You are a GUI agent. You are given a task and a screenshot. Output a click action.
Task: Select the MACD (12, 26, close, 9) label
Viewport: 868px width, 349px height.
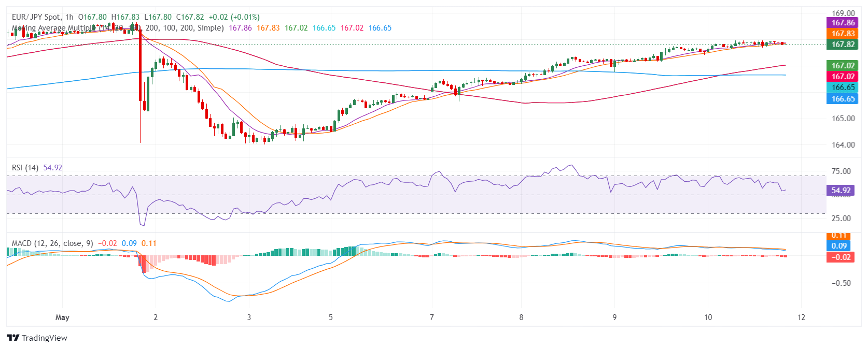coord(52,243)
